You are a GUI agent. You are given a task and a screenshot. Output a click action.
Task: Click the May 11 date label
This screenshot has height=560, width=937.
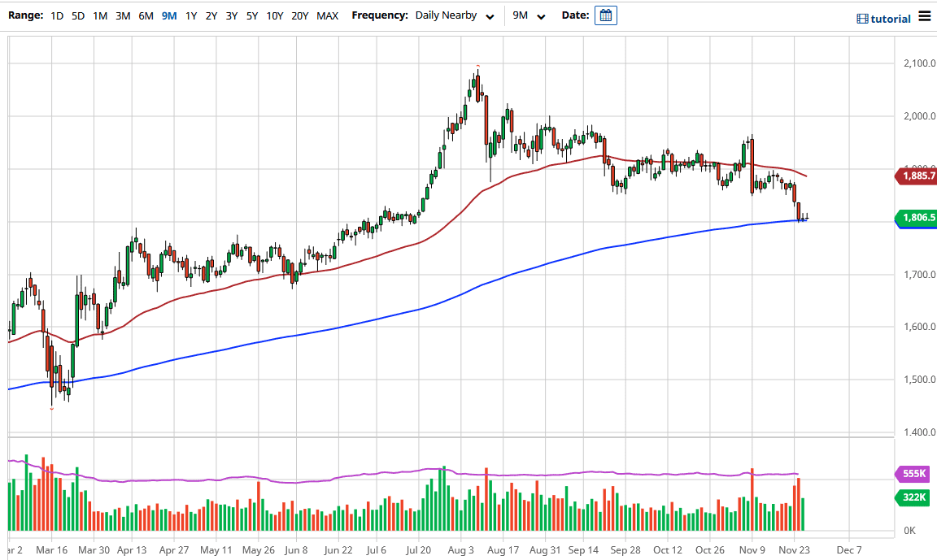(x=216, y=550)
